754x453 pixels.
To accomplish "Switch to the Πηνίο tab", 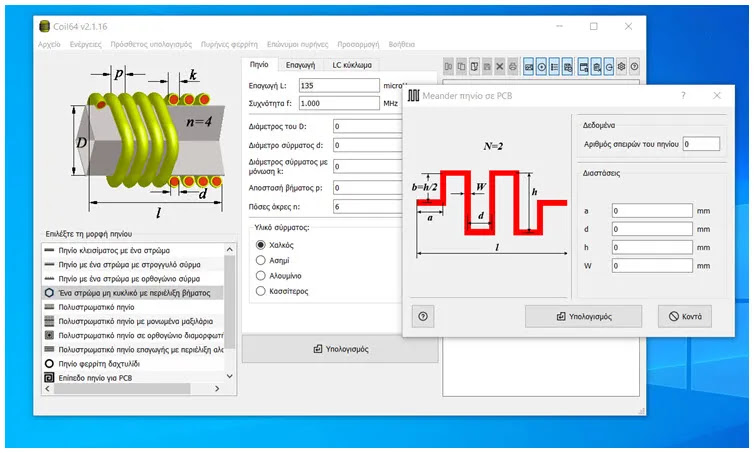I will coord(259,64).
